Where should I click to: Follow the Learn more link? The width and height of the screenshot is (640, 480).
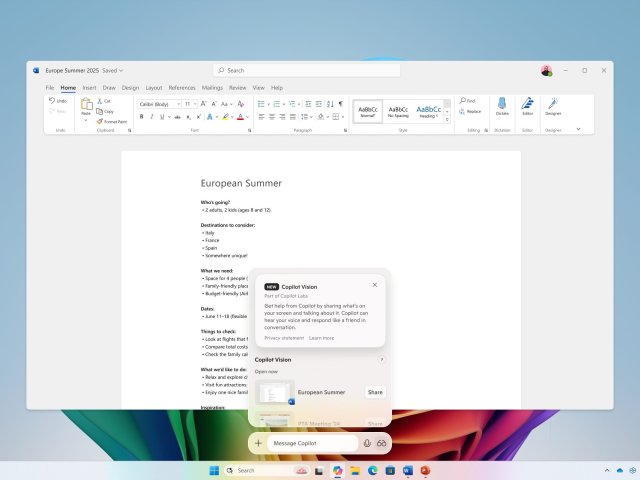[x=322, y=338]
